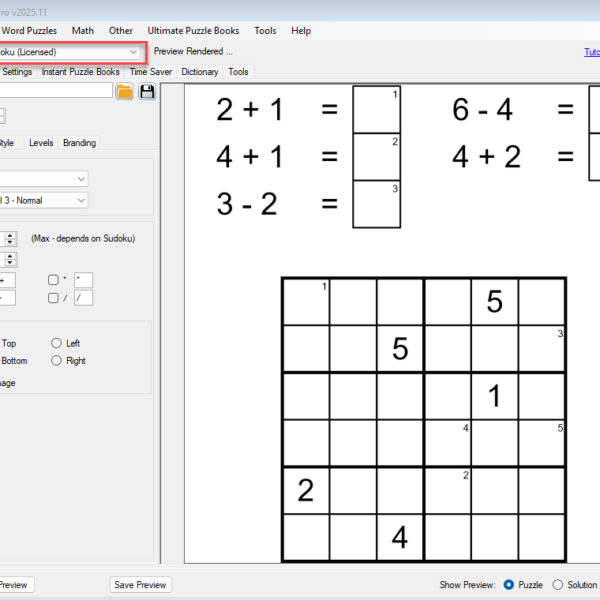
Task: Open the Word Puzzles menu
Action: coord(29,31)
